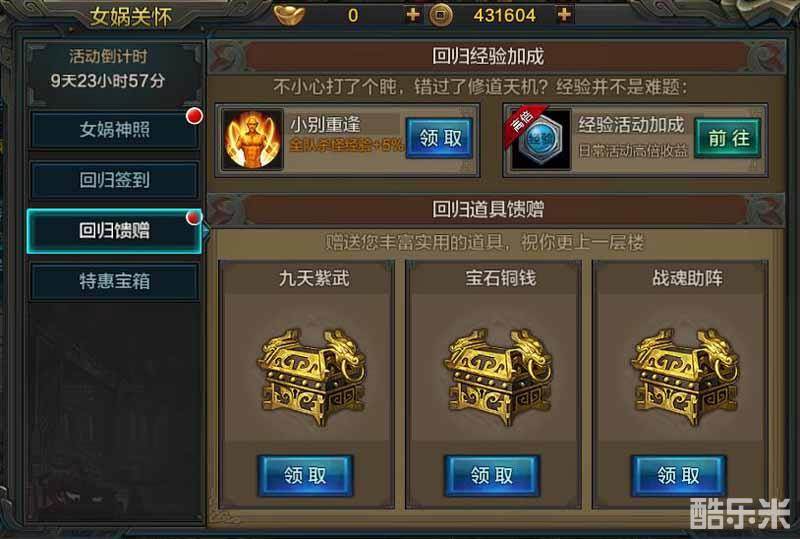
Task: Open the 特惠宝箱 tab
Action: coord(114,281)
